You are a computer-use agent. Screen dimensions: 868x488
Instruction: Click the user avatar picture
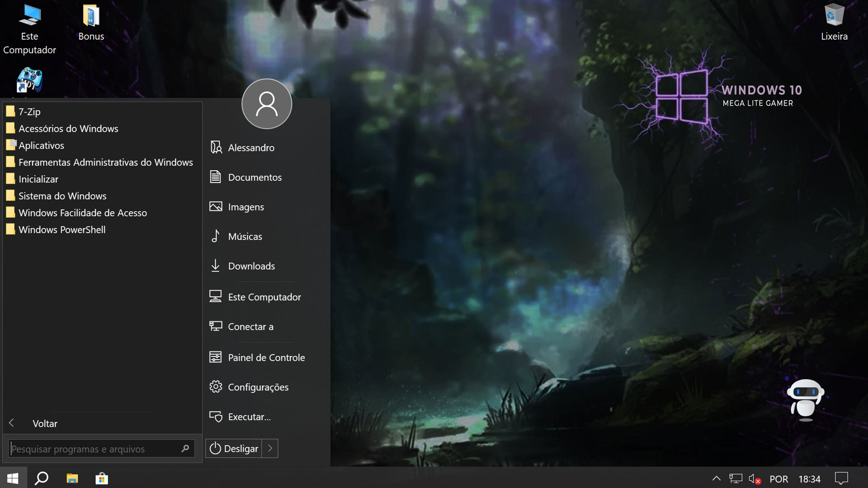[267, 104]
